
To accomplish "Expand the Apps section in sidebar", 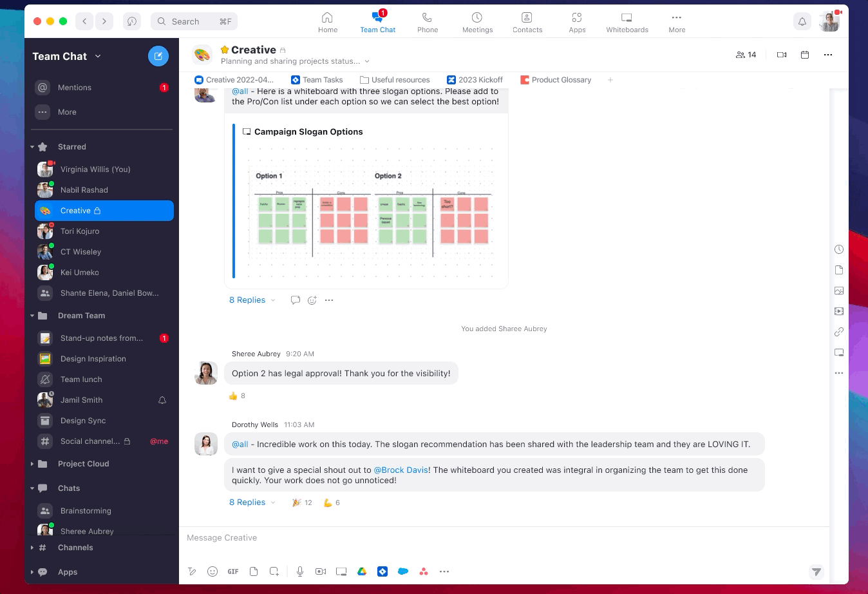I will 32,572.
